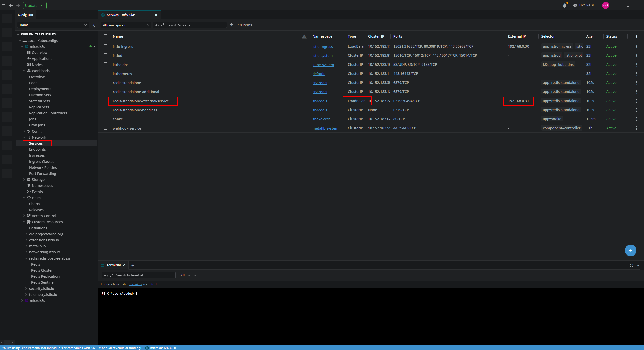Image resolution: width=644 pixels, height=350 pixels.
Task: Open table column options menu
Action: [x=637, y=36]
